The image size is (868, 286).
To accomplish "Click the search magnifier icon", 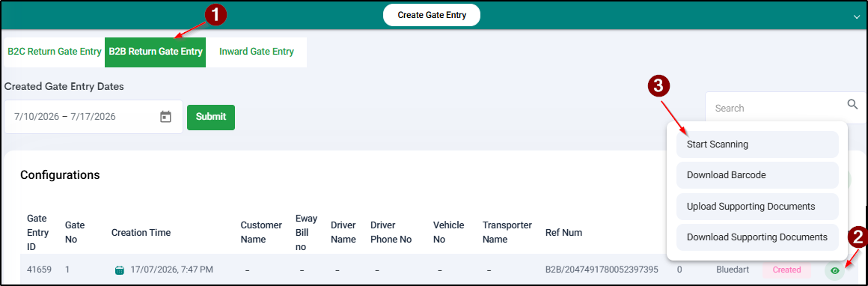I will click(x=852, y=104).
